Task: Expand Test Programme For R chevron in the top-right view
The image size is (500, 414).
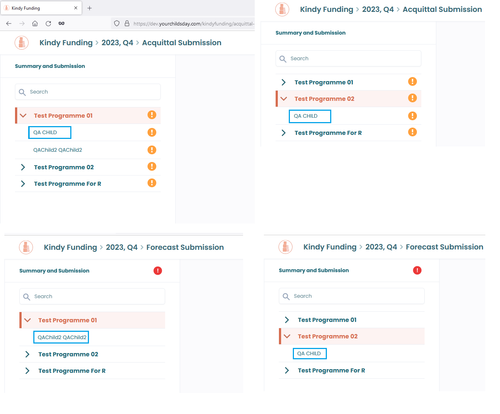Action: pos(283,133)
